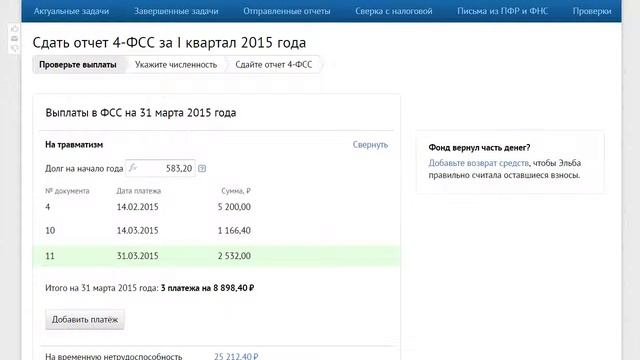Collapse the section via Свернуть
640x360 pixels.
[x=370, y=144]
